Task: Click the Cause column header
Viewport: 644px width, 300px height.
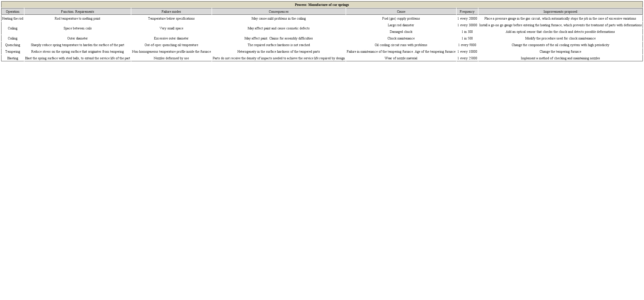Action: [x=401, y=12]
